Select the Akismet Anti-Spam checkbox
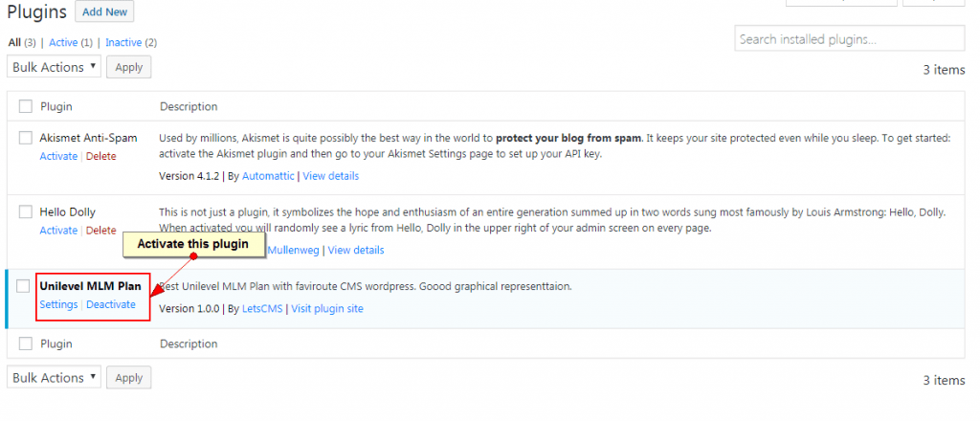Image resolution: width=980 pixels, height=421 pixels. coord(26,138)
